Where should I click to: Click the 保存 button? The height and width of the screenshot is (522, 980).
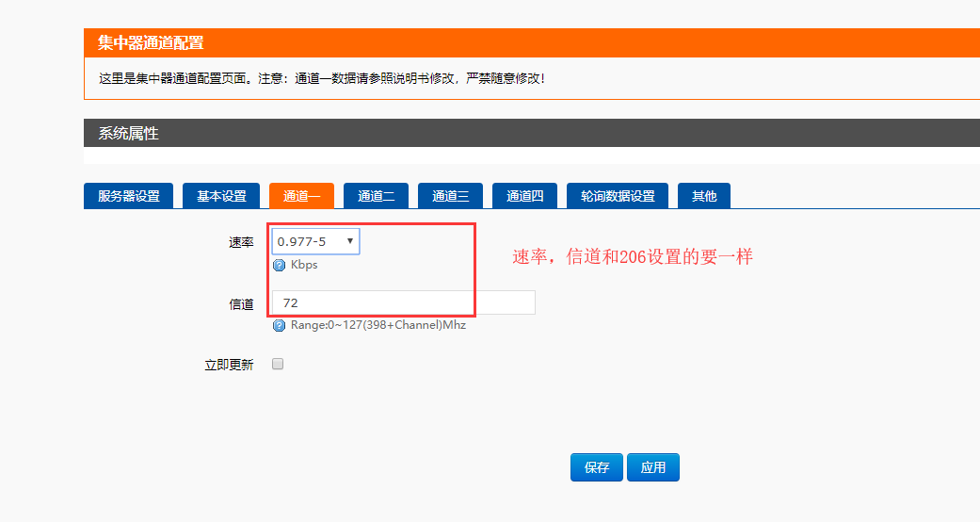tap(596, 467)
